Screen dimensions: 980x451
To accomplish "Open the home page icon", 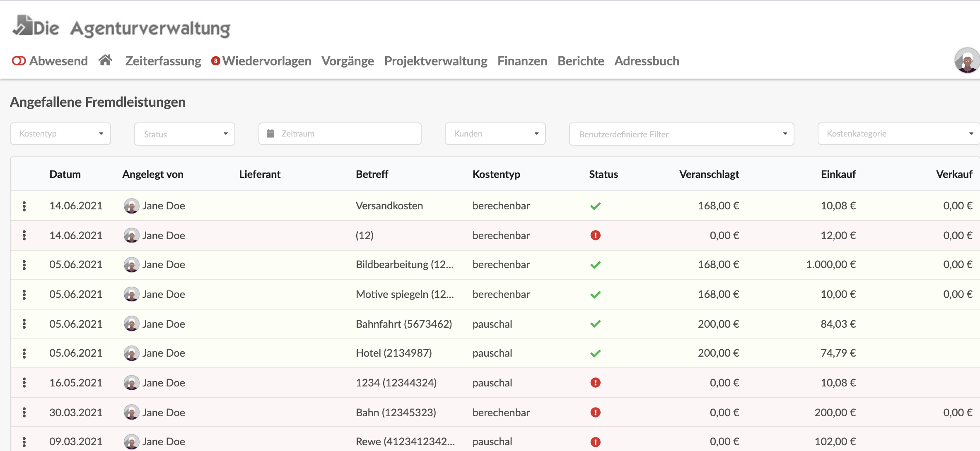I will click(105, 60).
